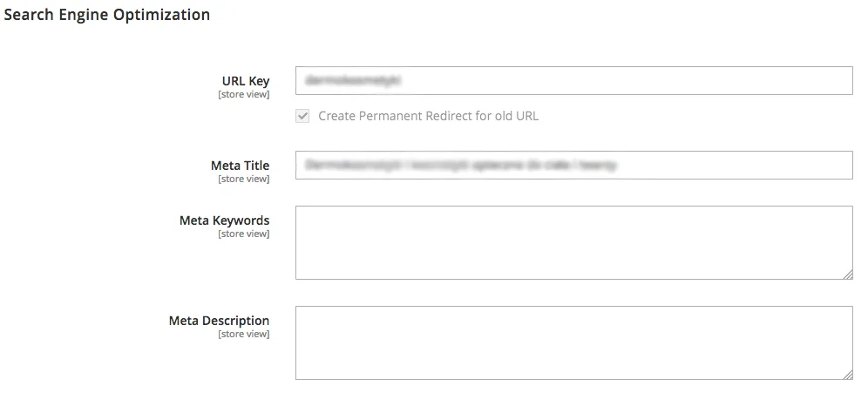This screenshot has height=393, width=868.
Task: Toggle Create Permanent Redirect checkbox
Action: 302,116
